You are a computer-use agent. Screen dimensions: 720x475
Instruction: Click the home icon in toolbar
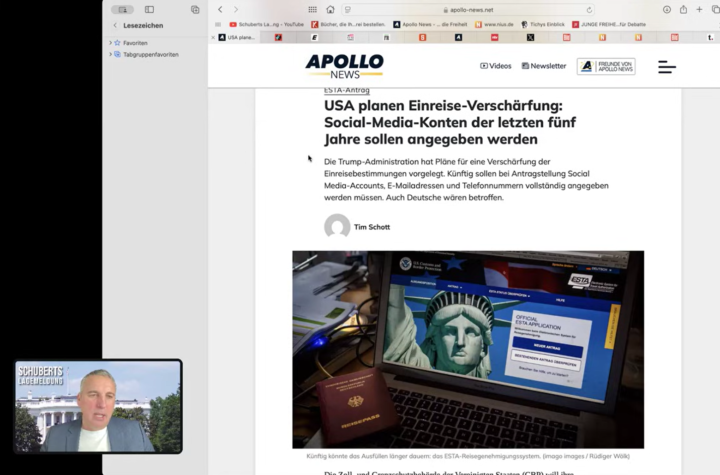[330, 9]
